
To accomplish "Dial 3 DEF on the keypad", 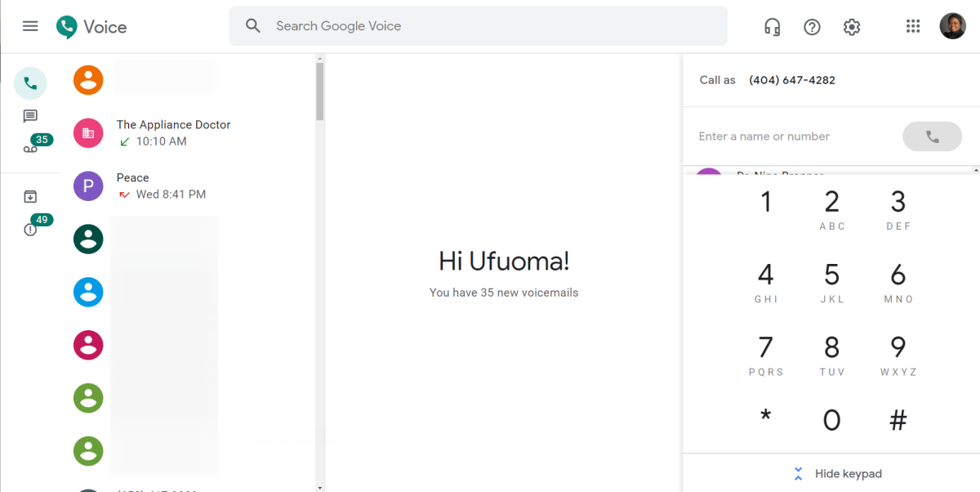I will 898,209.
